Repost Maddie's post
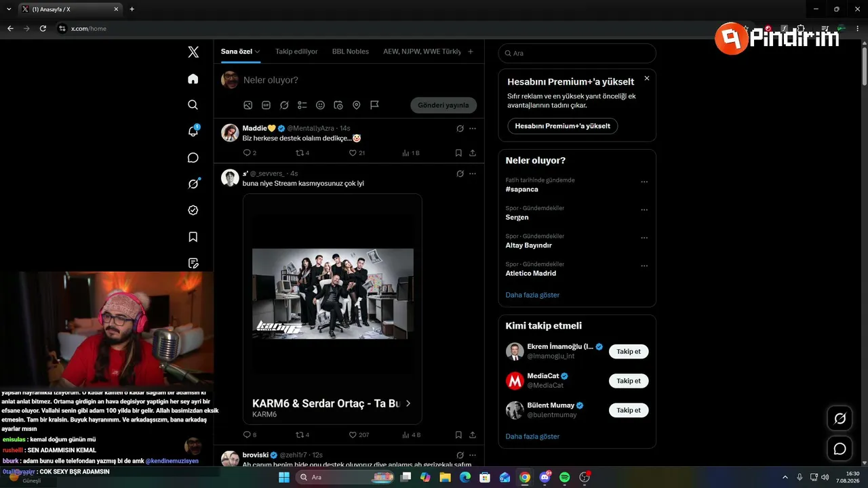 [302, 153]
